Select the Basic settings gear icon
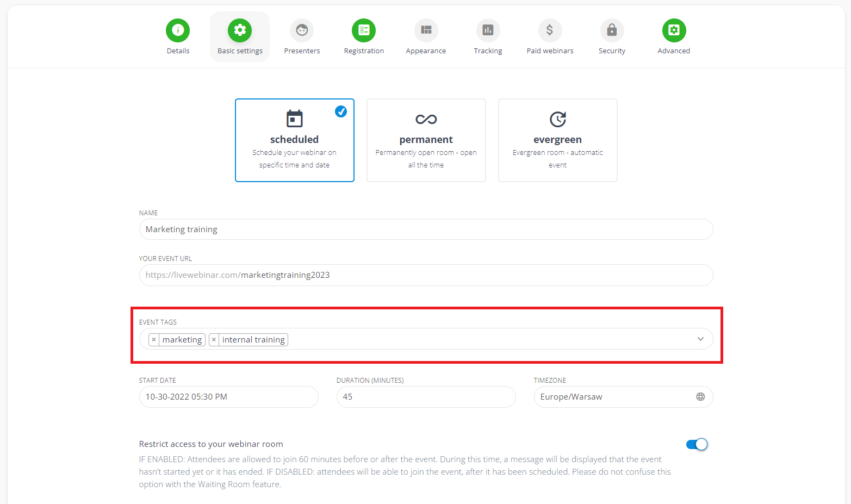The image size is (851, 504). point(240,30)
